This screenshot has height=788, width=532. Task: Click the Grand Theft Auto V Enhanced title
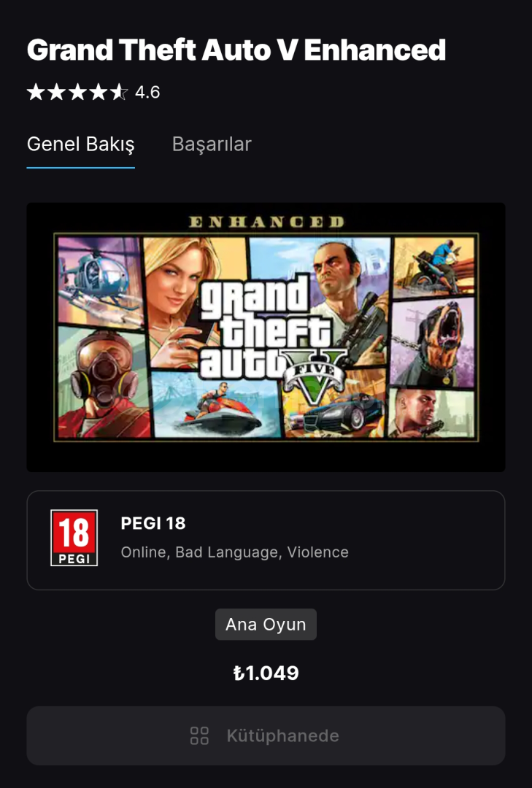[236, 50]
